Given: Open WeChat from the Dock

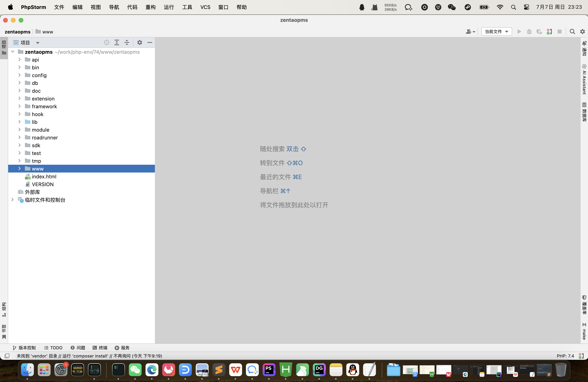Looking at the screenshot, I should click(135, 370).
